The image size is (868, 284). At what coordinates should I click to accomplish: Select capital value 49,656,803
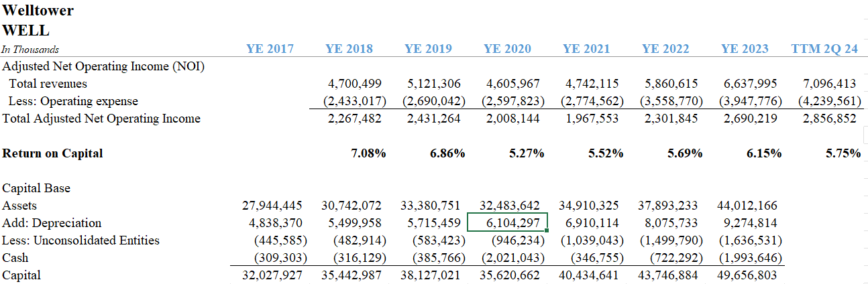point(747,275)
